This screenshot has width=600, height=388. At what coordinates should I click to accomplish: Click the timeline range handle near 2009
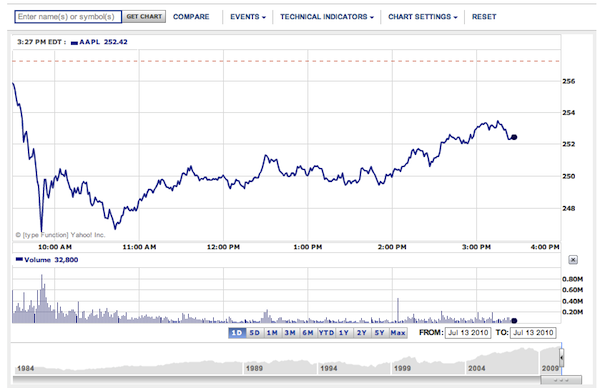561,359
